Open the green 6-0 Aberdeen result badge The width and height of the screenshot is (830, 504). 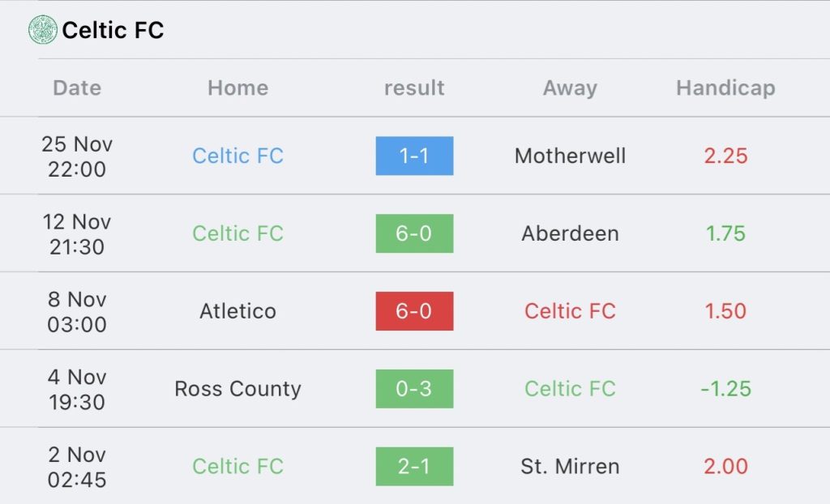click(414, 233)
